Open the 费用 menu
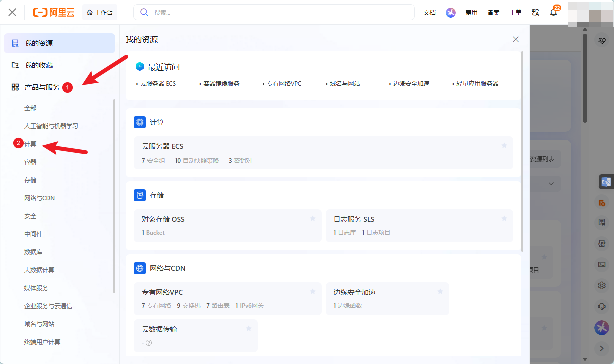Image resolution: width=614 pixels, height=364 pixels. pos(471,13)
